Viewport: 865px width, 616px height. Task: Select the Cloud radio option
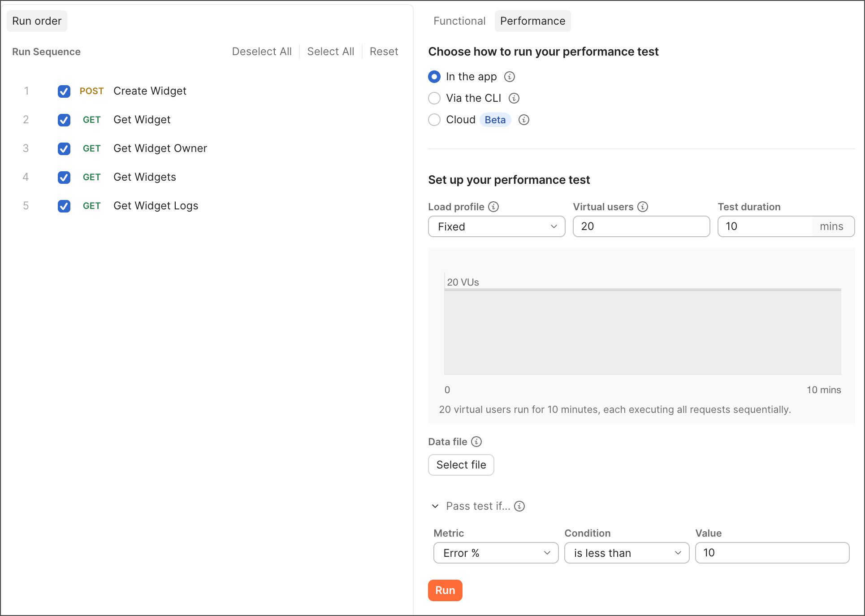(x=434, y=120)
